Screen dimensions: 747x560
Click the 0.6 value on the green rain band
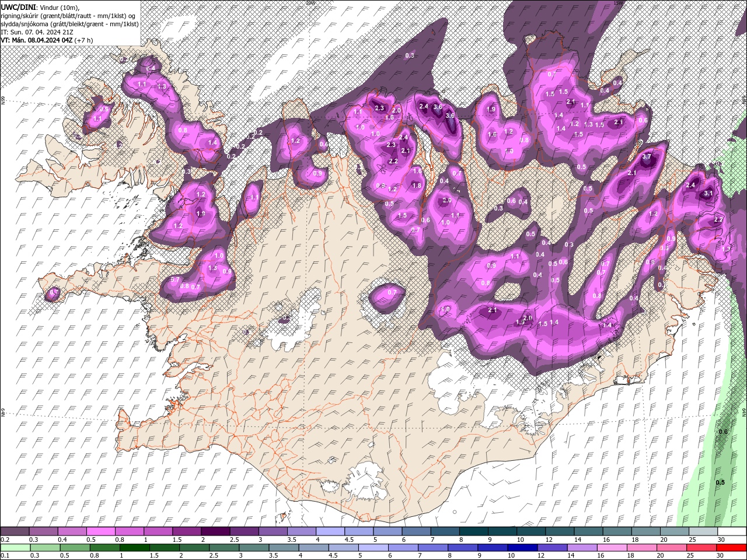click(x=723, y=432)
